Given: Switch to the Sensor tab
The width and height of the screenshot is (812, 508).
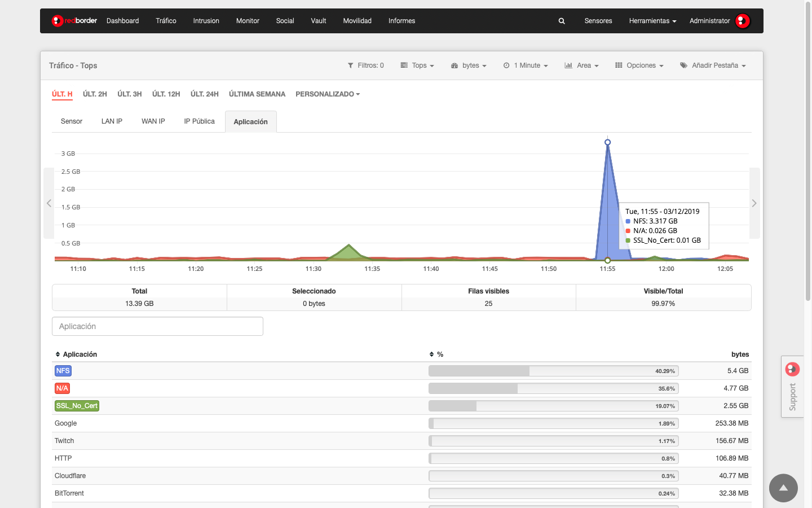Looking at the screenshot, I should (72, 121).
